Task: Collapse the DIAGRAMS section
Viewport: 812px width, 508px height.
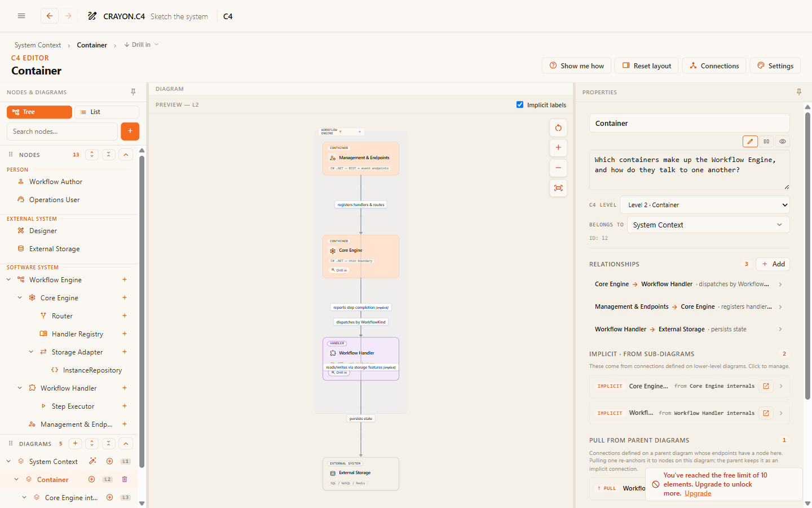Action: click(x=126, y=444)
